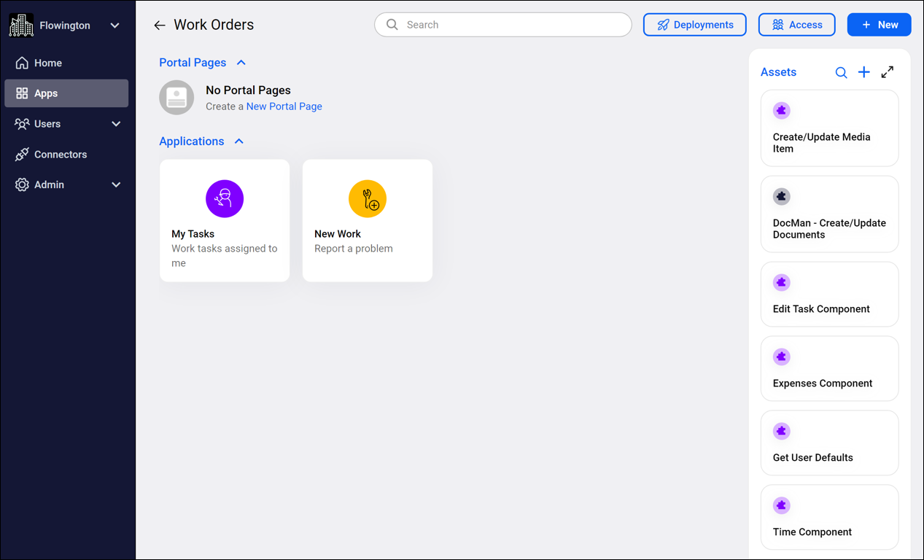Click the yellow New Work wrench icon
Screen dimensions: 924x560
368,199
